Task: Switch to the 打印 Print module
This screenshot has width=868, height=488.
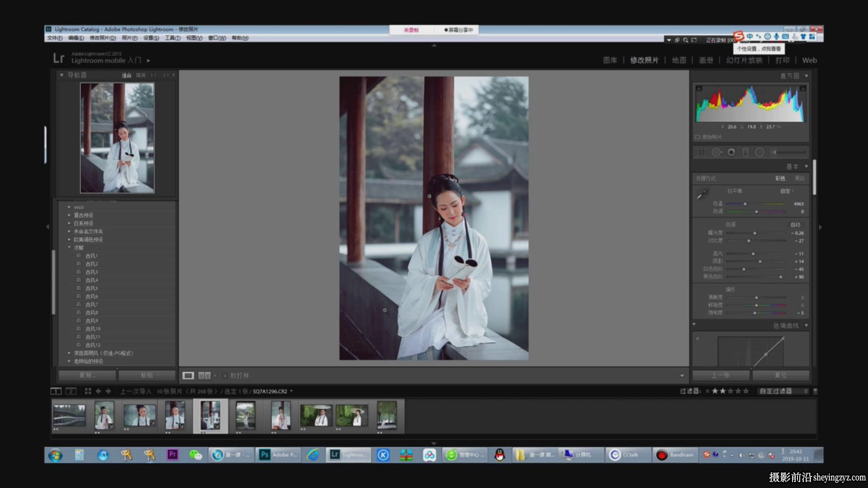Action: pyautogui.click(x=782, y=60)
